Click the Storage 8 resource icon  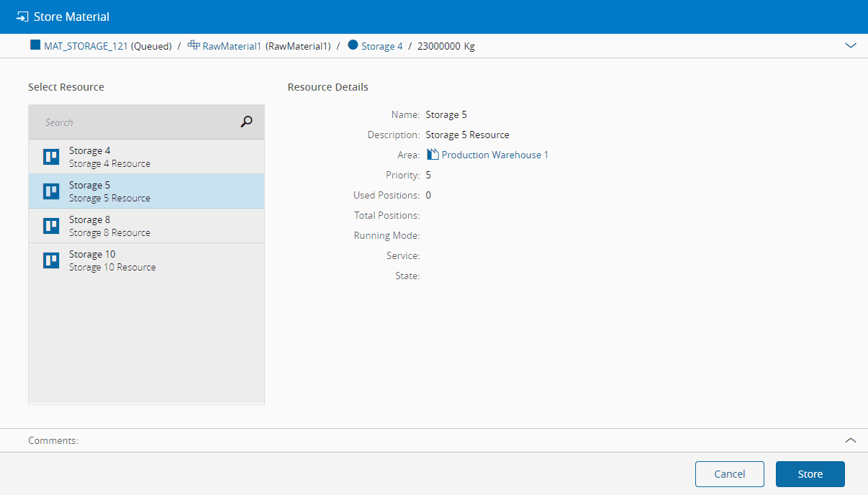pyautogui.click(x=51, y=226)
